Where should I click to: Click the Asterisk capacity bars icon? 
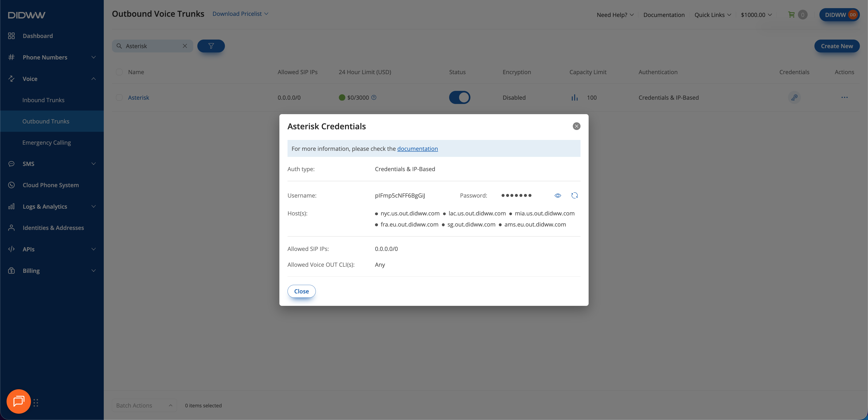575,98
